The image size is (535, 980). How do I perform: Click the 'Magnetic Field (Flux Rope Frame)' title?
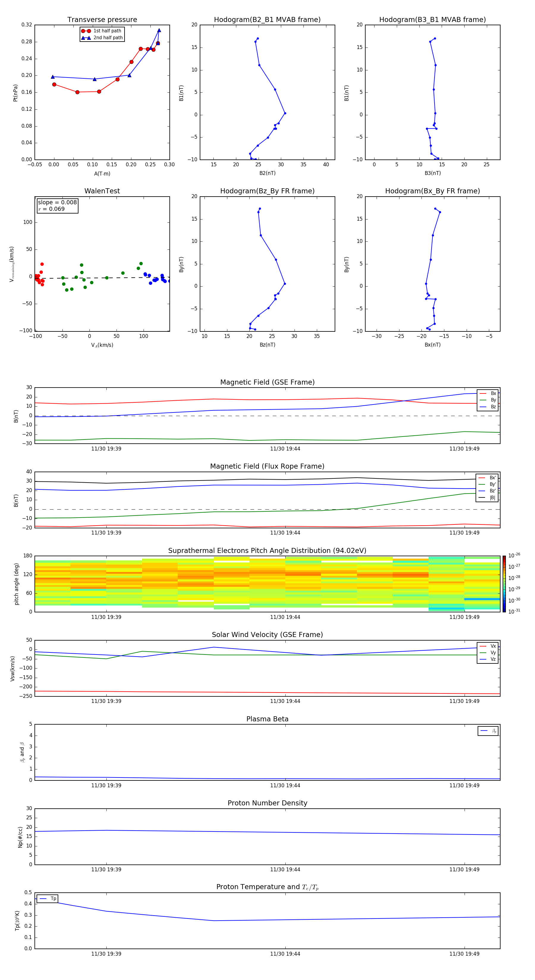(267, 467)
